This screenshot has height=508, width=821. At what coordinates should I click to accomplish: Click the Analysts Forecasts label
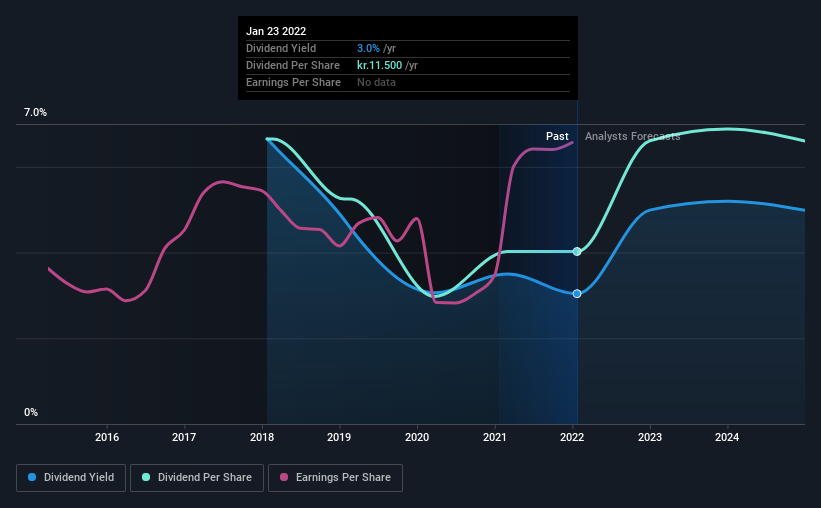click(633, 137)
